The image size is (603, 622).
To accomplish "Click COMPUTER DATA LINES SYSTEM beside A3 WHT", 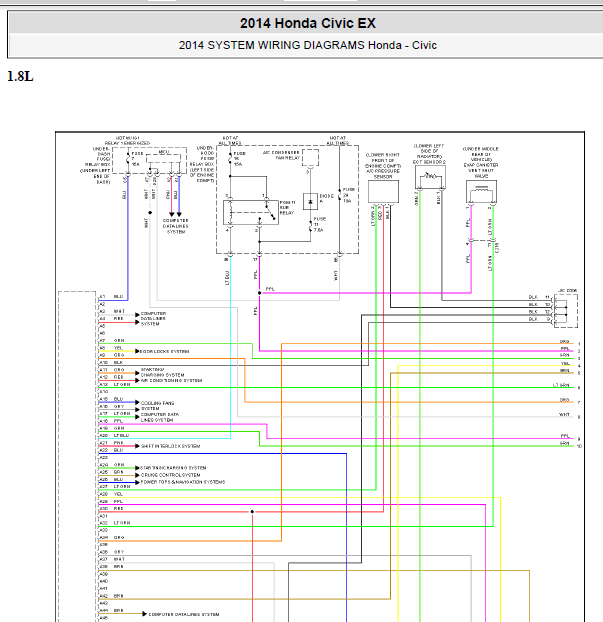I will [154, 319].
